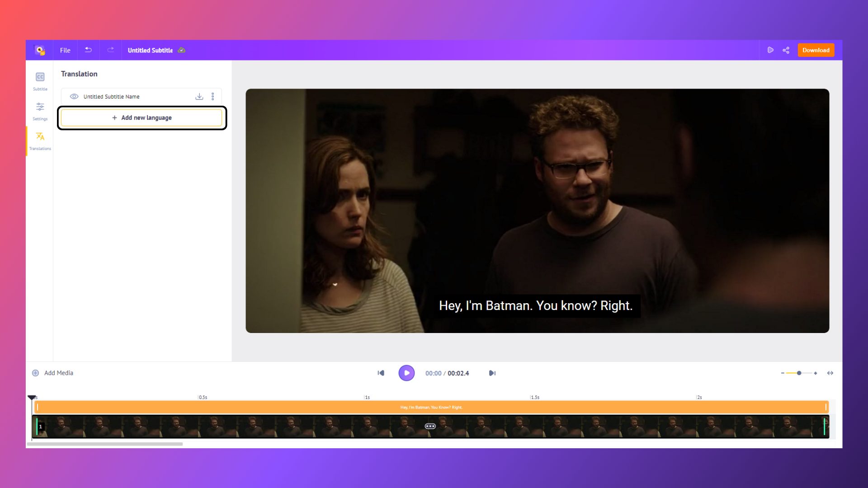Open three-dot options for subtitle track
The height and width of the screenshot is (488, 868).
pos(212,97)
